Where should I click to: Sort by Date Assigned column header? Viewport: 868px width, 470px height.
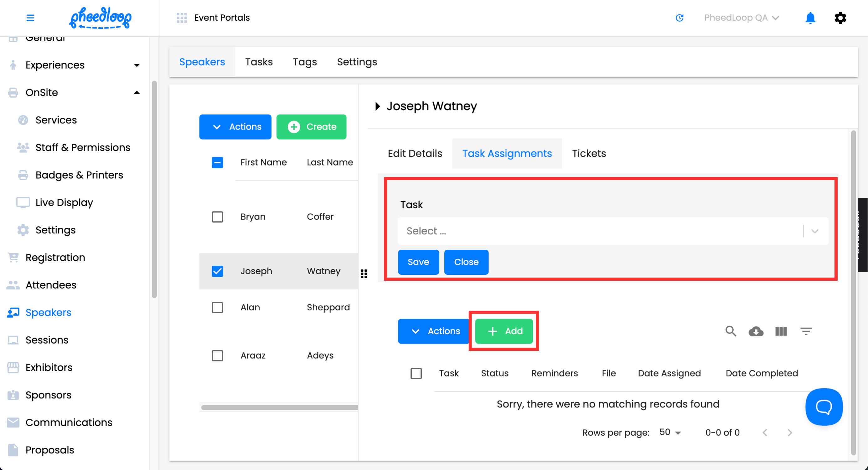pos(669,373)
